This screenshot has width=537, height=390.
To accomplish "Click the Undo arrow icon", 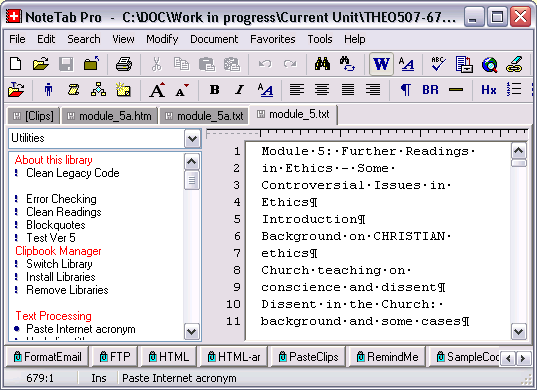I will [x=265, y=64].
